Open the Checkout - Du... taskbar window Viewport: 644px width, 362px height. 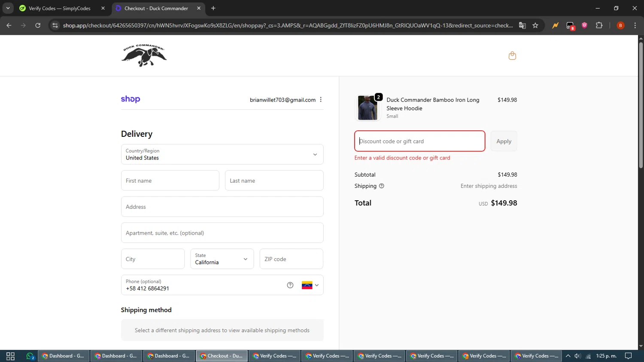pyautogui.click(x=222, y=356)
